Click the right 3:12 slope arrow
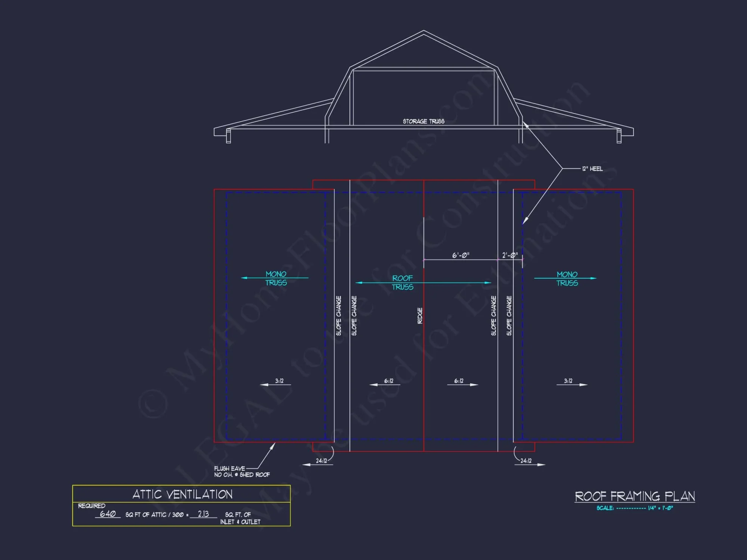The height and width of the screenshot is (560, 747). coord(569,382)
